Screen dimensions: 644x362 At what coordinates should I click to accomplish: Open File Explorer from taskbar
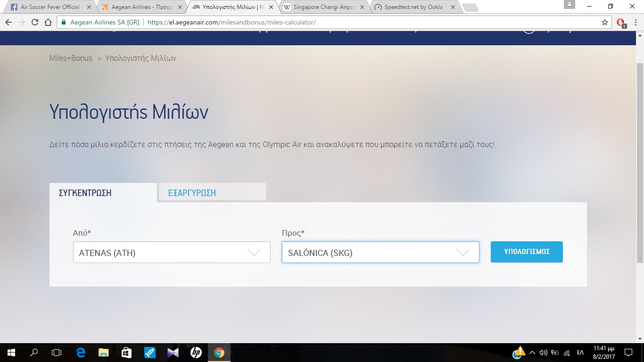pos(103,352)
